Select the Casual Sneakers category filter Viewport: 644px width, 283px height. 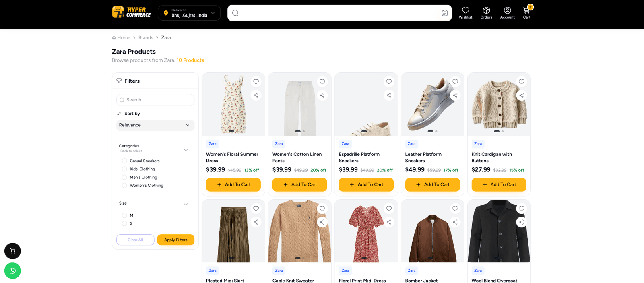[124, 161]
